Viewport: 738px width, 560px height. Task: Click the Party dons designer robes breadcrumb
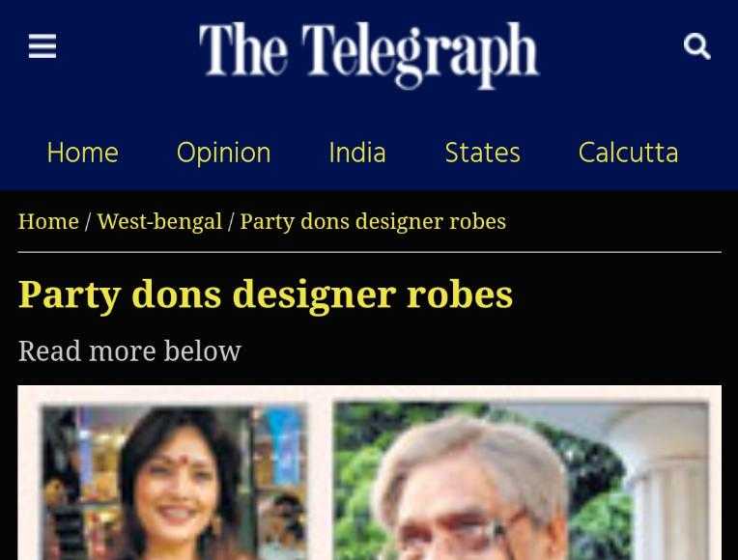tap(373, 221)
